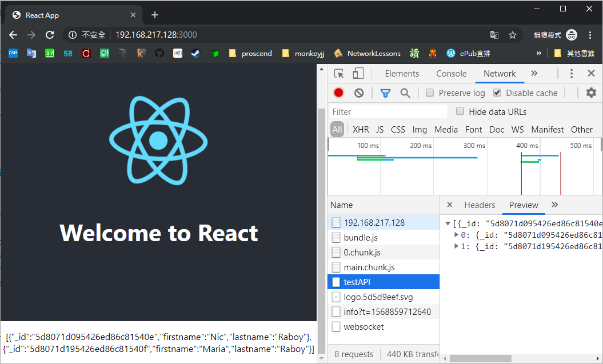Screen dimensions: 603x364
Task: Open Chrome three-dot menu
Action: 590,35
